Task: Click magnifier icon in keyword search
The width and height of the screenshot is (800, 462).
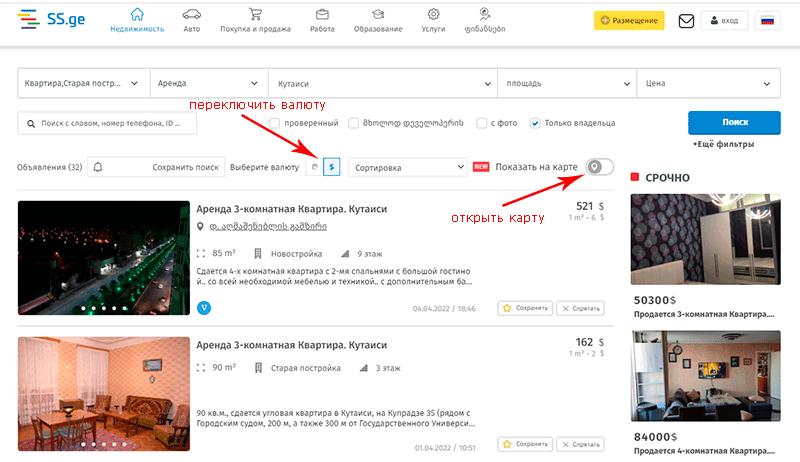Action: point(31,123)
